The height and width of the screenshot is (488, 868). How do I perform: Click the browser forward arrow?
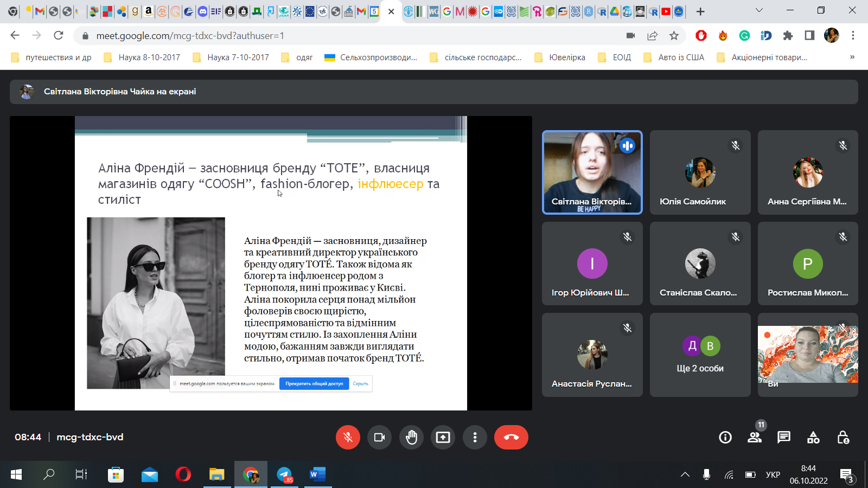point(36,35)
